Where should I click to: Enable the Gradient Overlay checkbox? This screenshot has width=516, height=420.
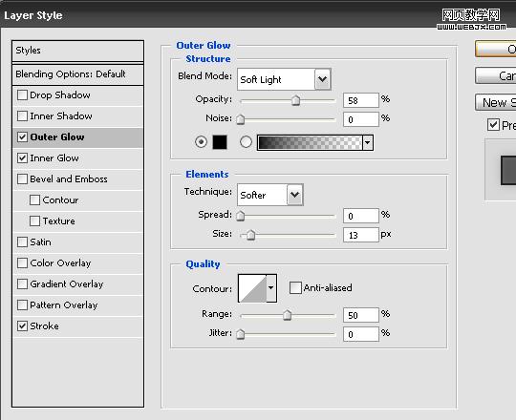click(x=22, y=283)
